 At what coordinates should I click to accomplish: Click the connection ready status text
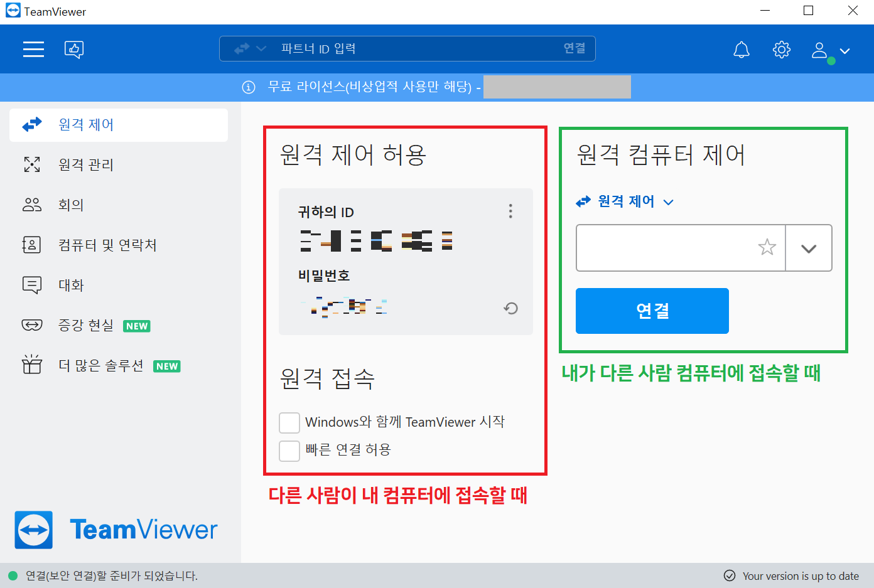tap(112, 575)
